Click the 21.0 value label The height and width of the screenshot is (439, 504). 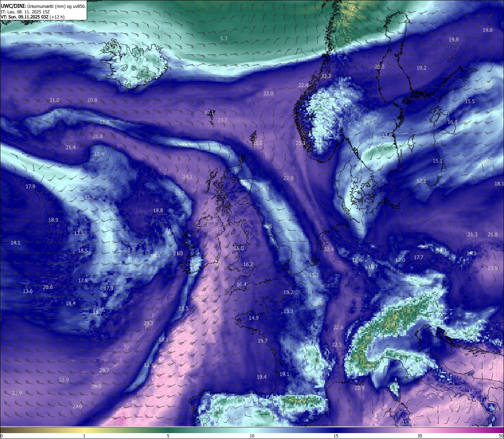(x=54, y=100)
